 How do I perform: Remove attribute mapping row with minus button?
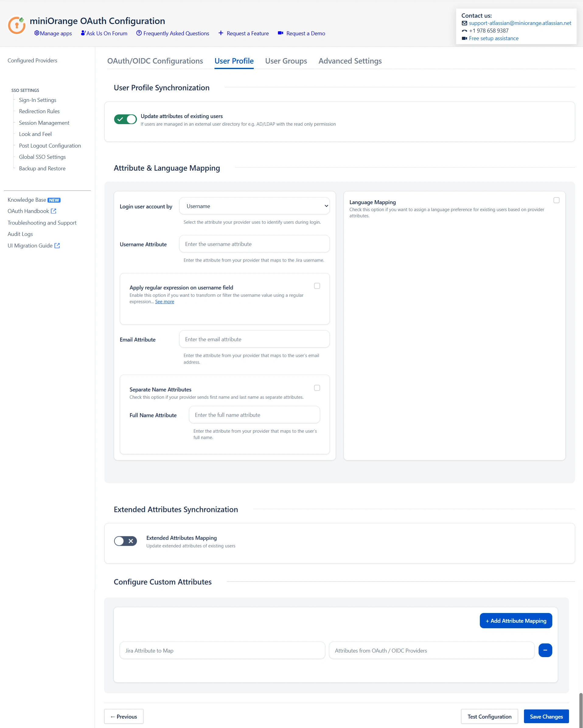coord(545,650)
